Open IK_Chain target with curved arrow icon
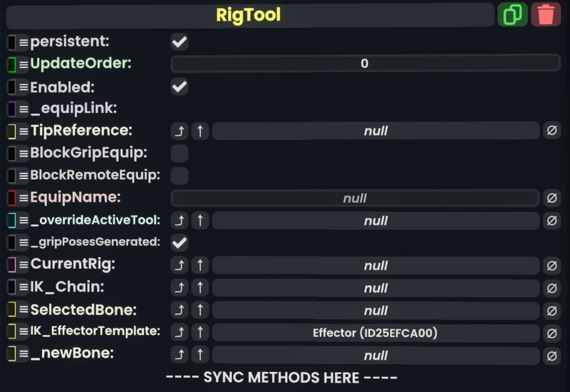 click(x=180, y=288)
